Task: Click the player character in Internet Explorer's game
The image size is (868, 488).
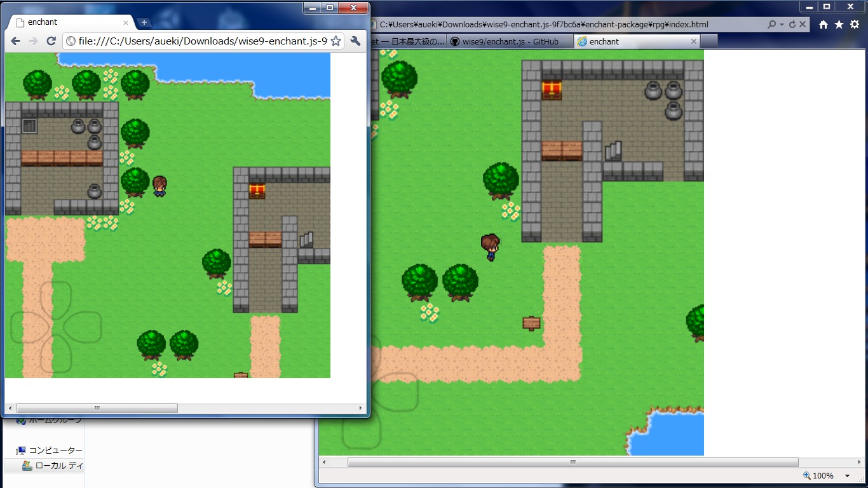Action: (491, 247)
